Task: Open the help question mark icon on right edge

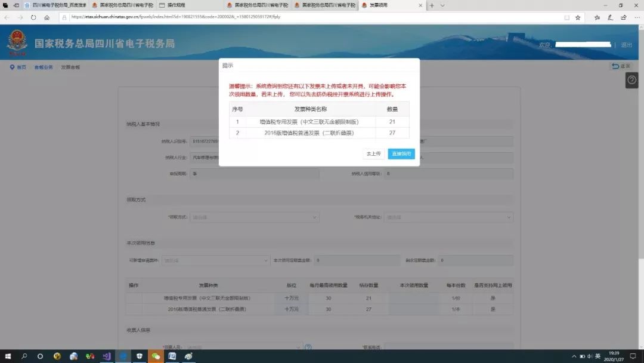Action: (x=631, y=81)
